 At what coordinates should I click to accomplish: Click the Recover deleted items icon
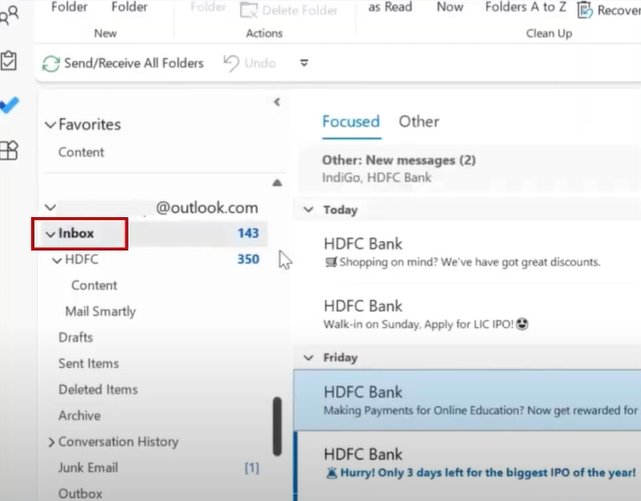pyautogui.click(x=585, y=10)
